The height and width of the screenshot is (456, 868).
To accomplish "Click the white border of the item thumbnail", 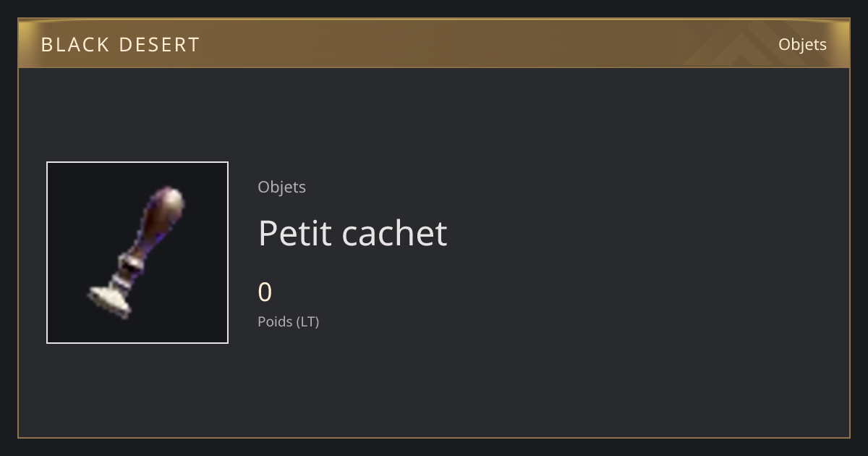I will 137,162.
